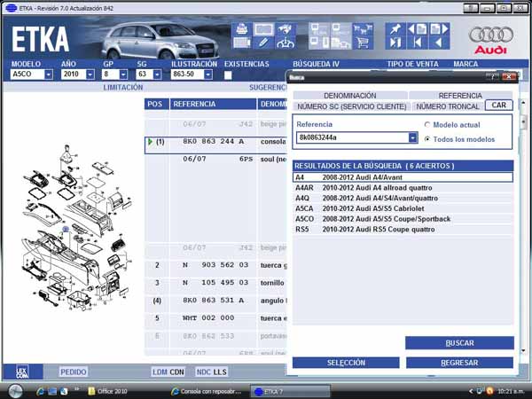The width and height of the screenshot is (532, 399).
Task: Click the icon below the binoculars
Action: coord(285,43)
